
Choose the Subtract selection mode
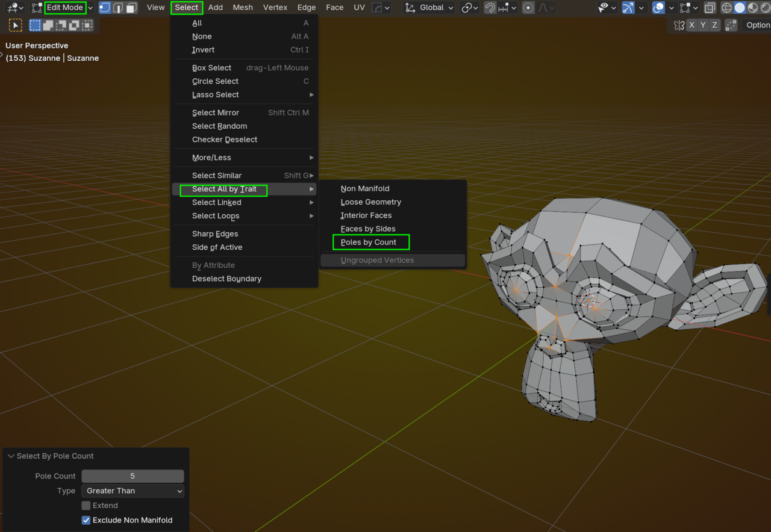[x=61, y=25]
